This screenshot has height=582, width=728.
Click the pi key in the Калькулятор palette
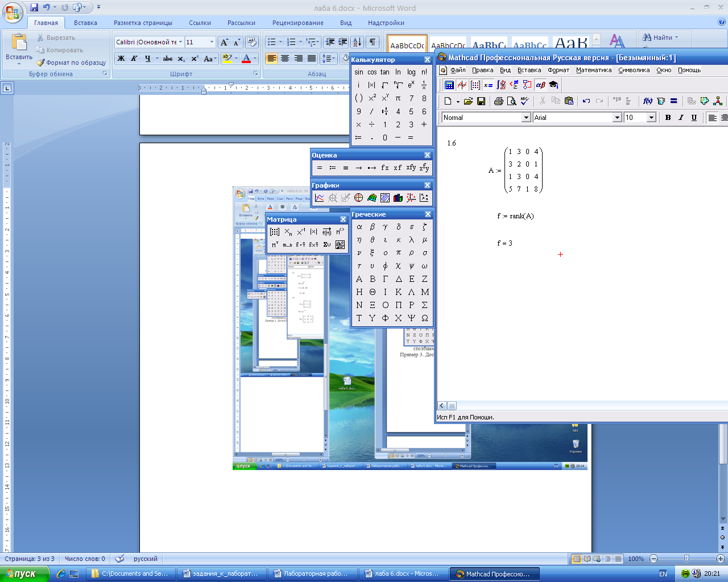(x=398, y=98)
